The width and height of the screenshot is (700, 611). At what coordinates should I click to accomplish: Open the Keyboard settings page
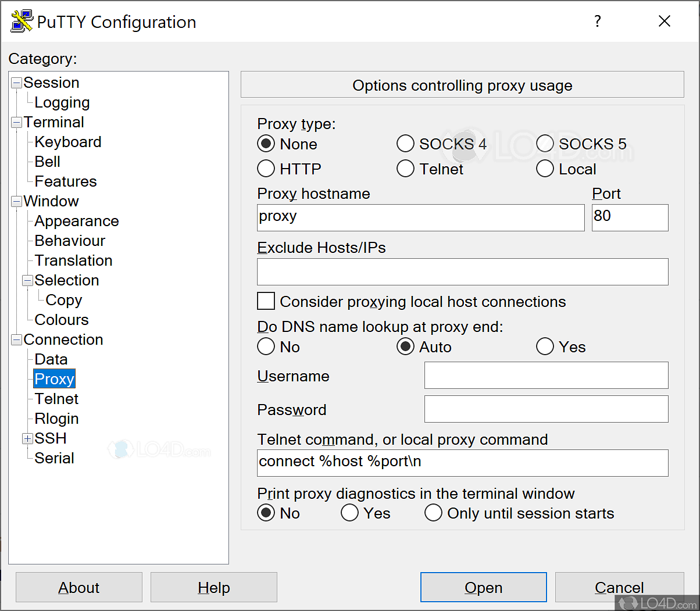coord(67,141)
